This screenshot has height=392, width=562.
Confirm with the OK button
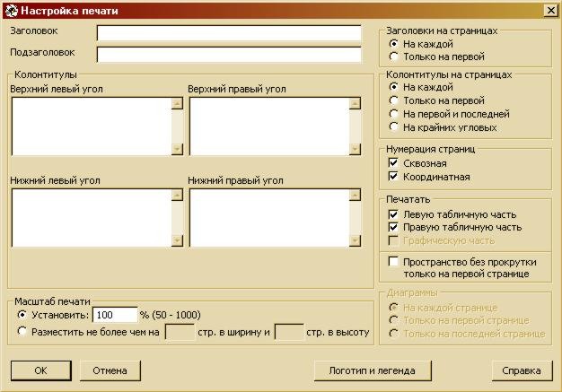click(41, 370)
